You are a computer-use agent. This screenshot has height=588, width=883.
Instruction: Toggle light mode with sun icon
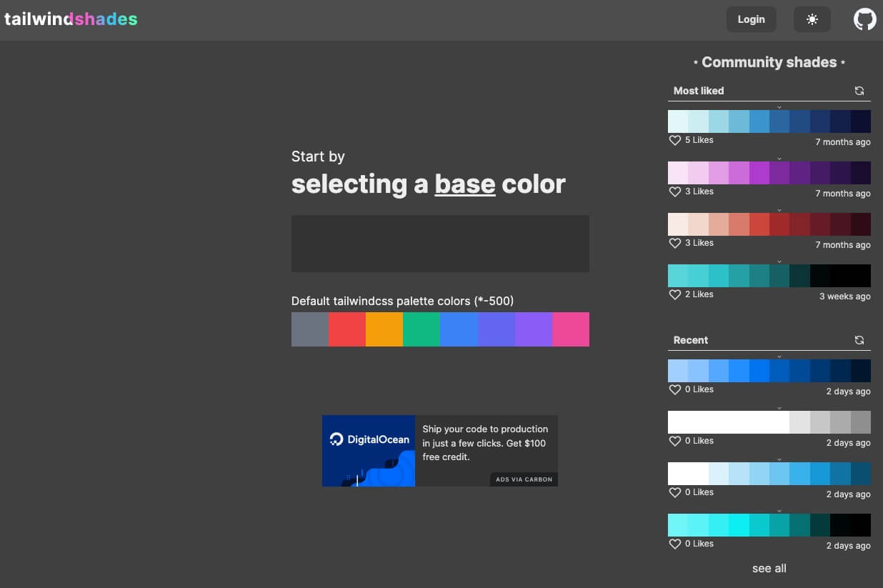click(812, 19)
